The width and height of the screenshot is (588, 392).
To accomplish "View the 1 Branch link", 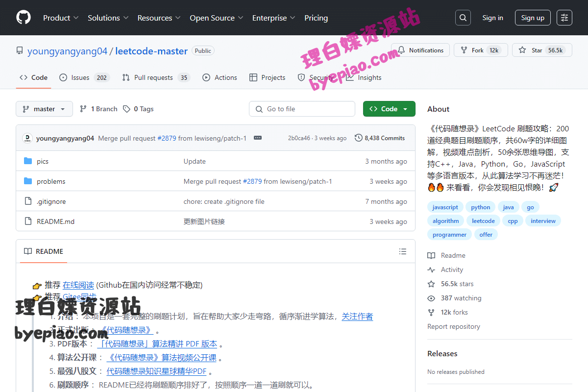I will tap(98, 109).
